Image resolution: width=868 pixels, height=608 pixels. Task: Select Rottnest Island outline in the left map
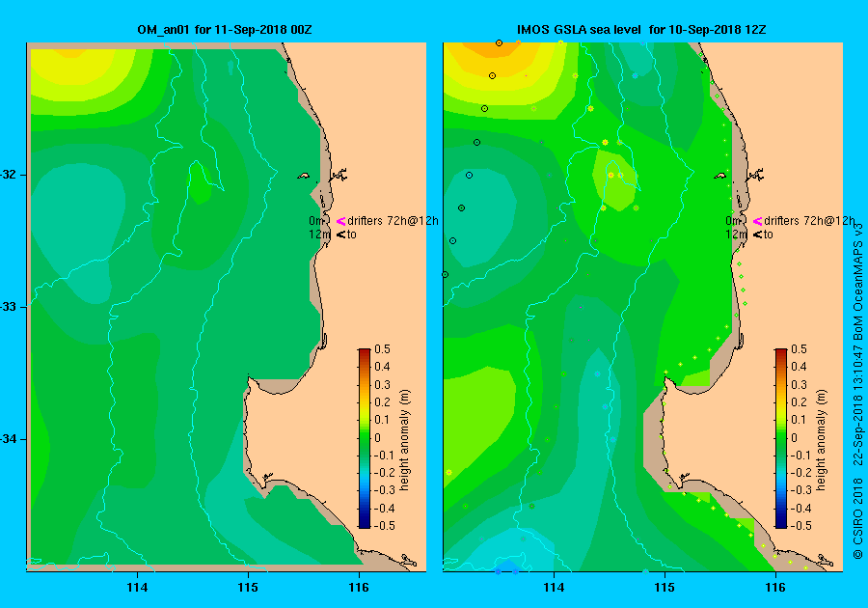pyautogui.click(x=304, y=176)
